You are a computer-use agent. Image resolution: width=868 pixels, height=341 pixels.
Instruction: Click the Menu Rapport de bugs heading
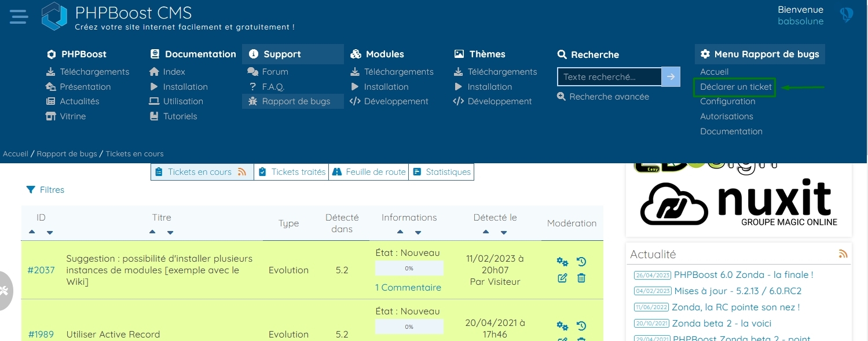760,54
